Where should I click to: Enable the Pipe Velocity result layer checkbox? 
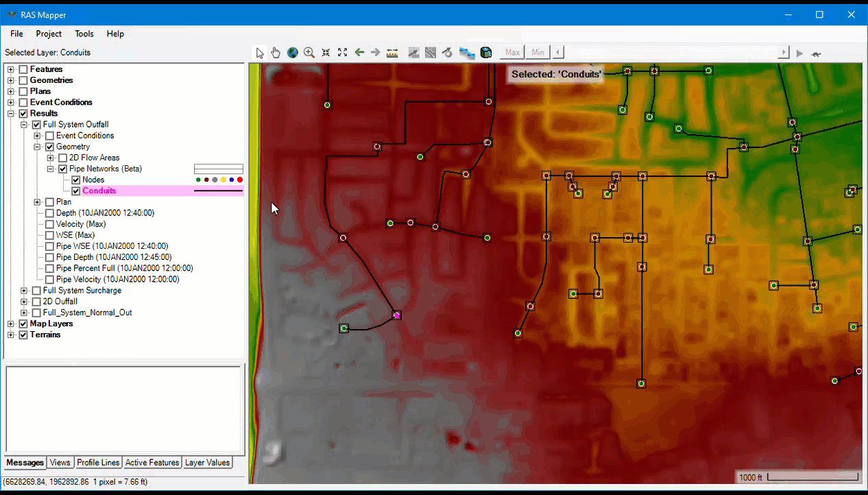pyautogui.click(x=49, y=280)
